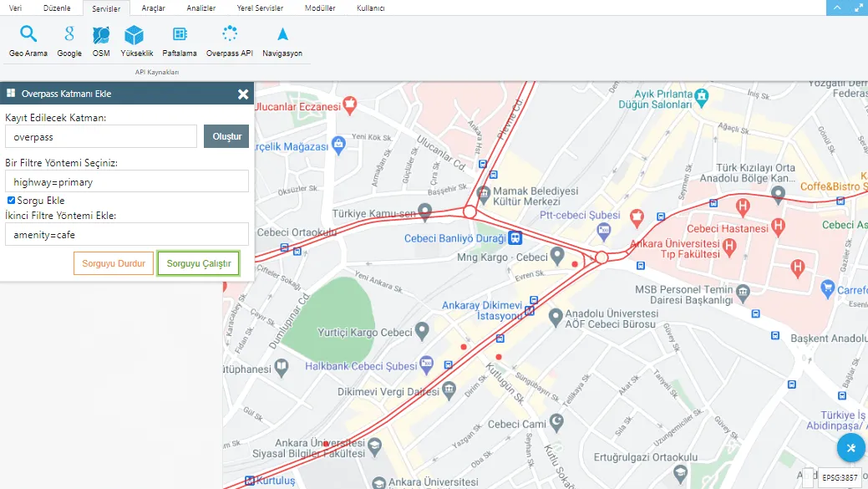Click the highway=primary filter field
The image size is (868, 489).
coord(127,181)
